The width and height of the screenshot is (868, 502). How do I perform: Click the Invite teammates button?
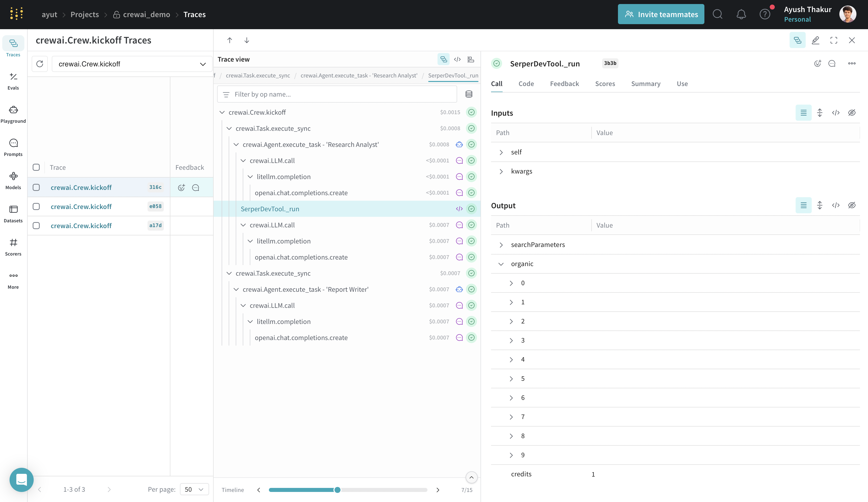pos(661,14)
